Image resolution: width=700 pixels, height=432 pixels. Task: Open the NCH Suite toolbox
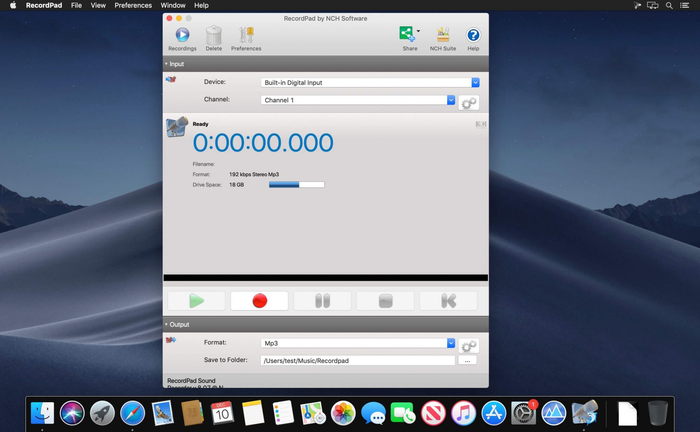point(443,39)
